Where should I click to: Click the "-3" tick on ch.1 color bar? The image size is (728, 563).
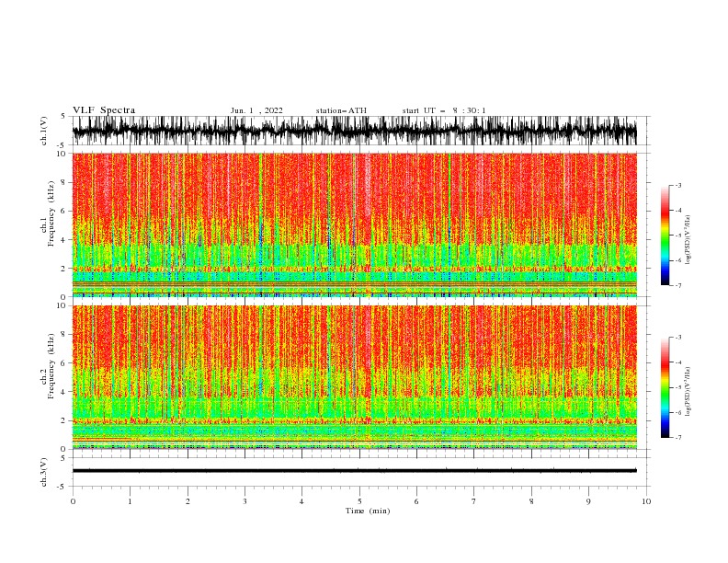[678, 185]
